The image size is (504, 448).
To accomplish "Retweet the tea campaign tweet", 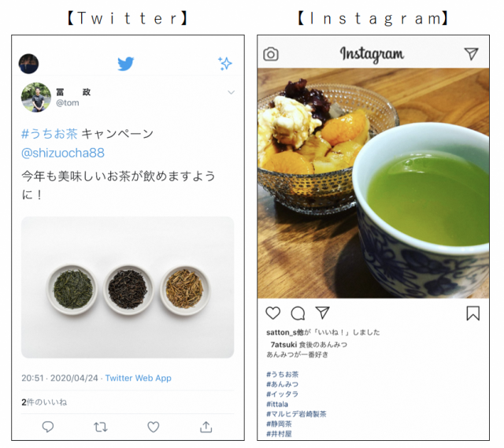I will coord(101,427).
